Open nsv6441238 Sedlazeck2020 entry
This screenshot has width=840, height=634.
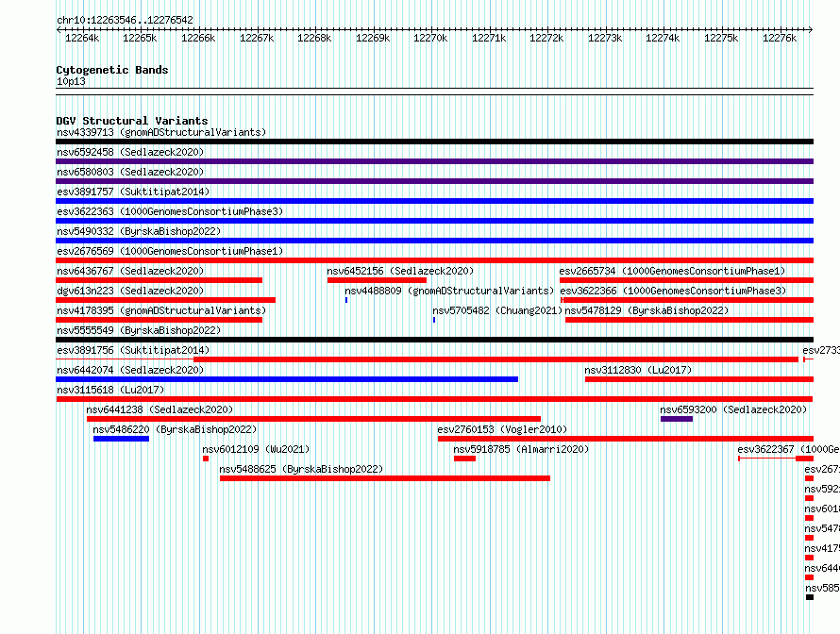(x=160, y=409)
